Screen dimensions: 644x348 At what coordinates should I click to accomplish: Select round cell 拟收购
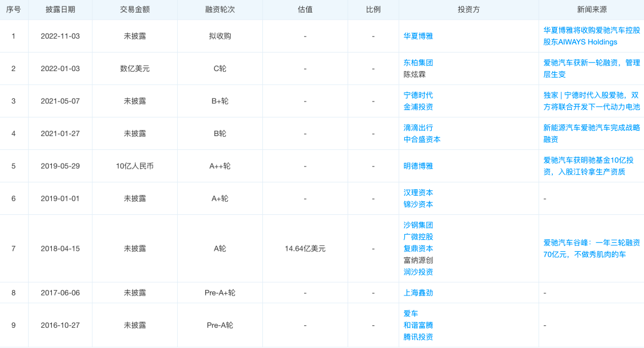(x=219, y=36)
